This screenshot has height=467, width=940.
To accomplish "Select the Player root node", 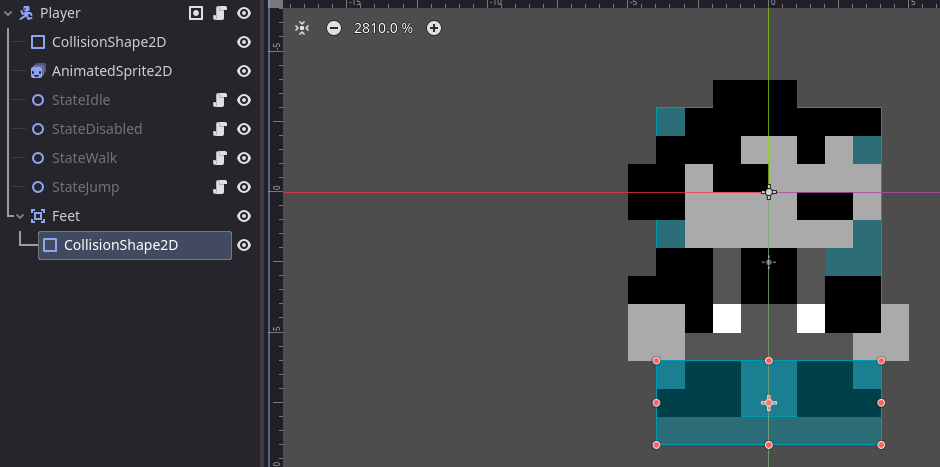I will point(60,13).
